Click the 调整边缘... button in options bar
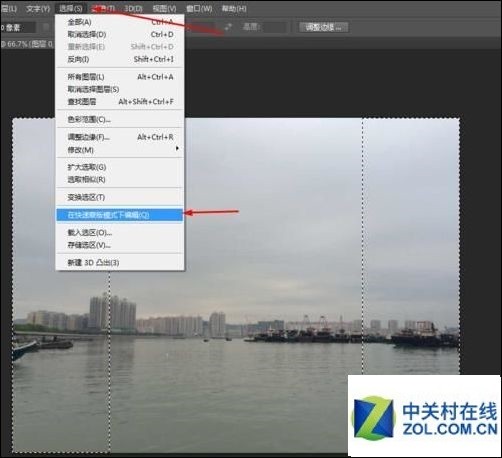The width and height of the screenshot is (502, 458). point(324,27)
